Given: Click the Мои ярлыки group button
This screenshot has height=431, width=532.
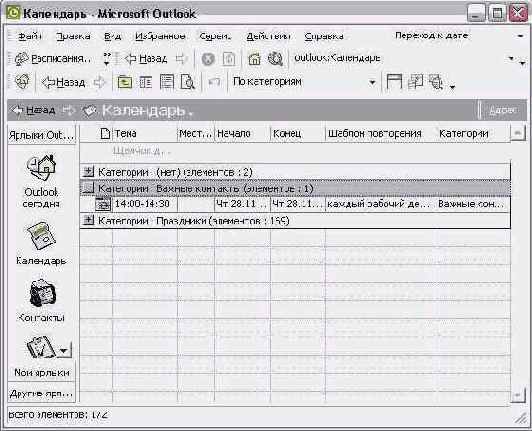Looking at the screenshot, I should (42, 372).
